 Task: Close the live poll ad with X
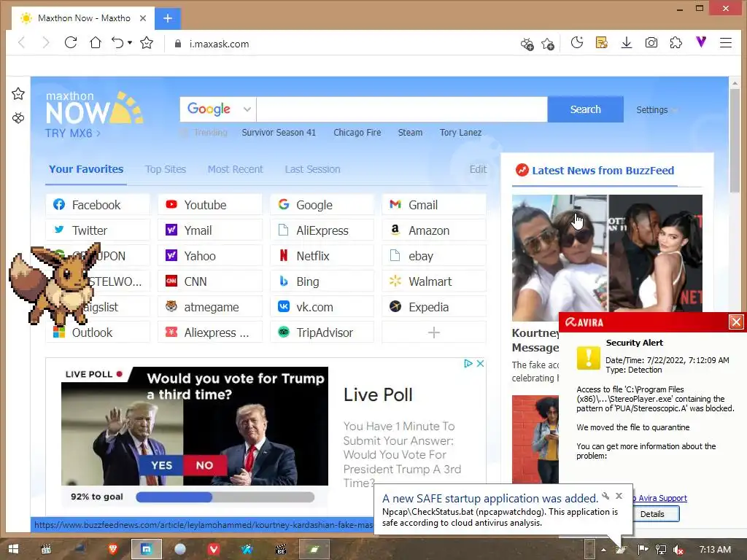coord(480,363)
